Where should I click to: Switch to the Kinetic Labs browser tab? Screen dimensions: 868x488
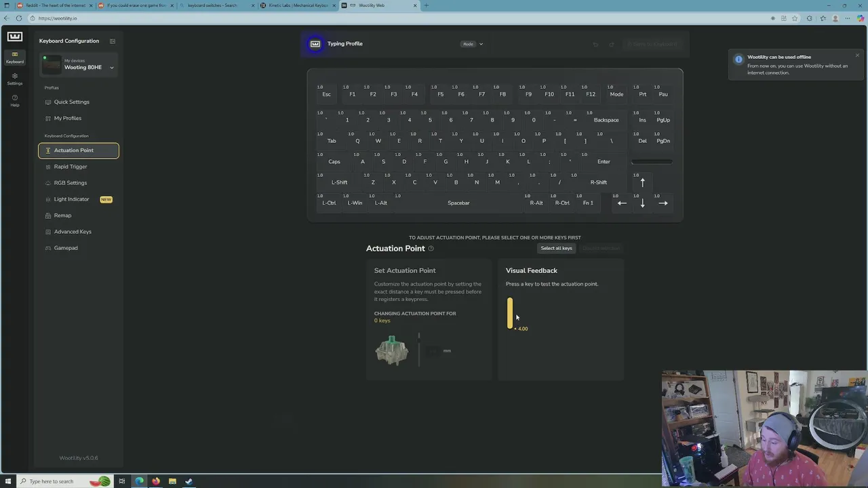pos(296,5)
